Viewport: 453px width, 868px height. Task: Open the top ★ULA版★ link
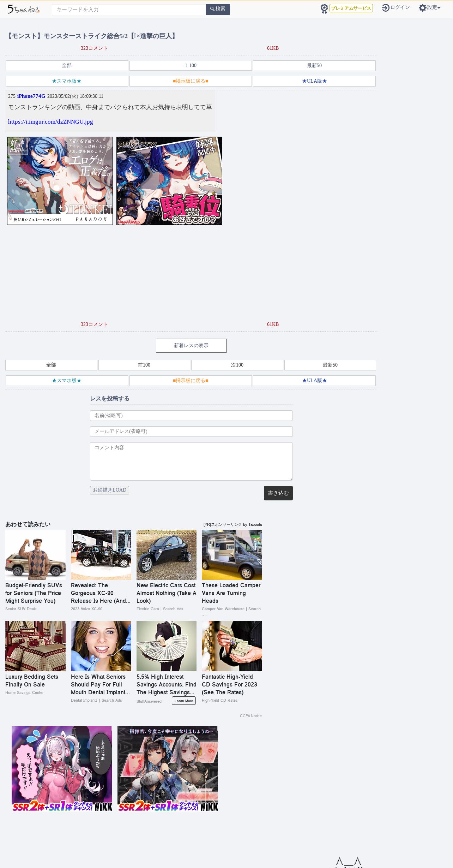314,81
